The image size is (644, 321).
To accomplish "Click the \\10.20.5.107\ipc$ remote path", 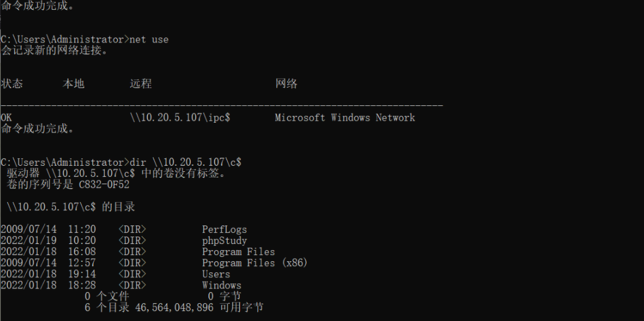I will [x=180, y=118].
